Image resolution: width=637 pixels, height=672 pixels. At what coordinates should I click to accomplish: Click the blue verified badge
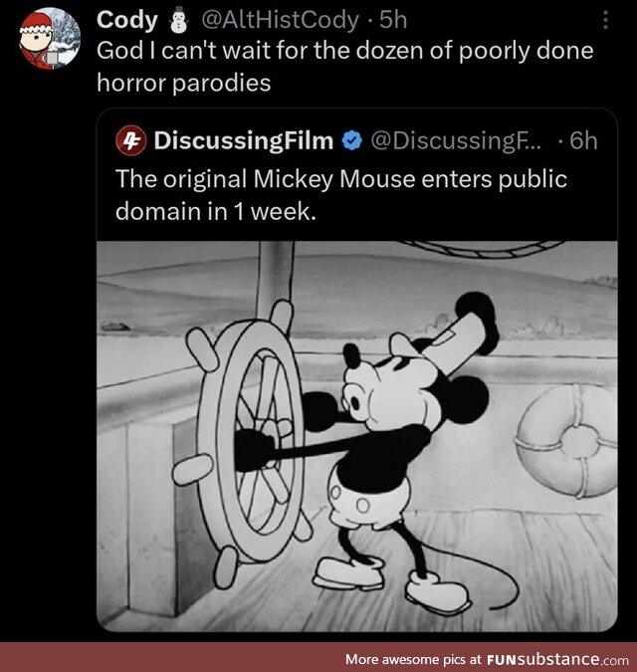pyautogui.click(x=352, y=141)
